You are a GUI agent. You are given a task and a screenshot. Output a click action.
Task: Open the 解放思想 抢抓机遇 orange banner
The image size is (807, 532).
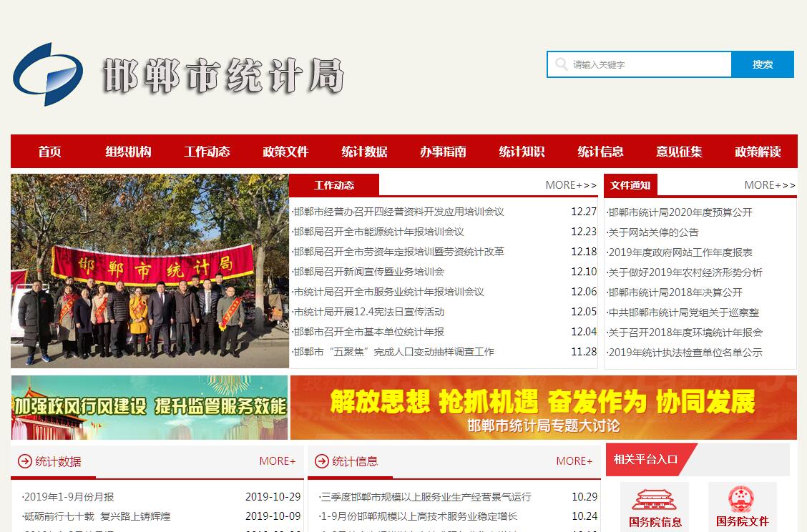pyautogui.click(x=543, y=408)
